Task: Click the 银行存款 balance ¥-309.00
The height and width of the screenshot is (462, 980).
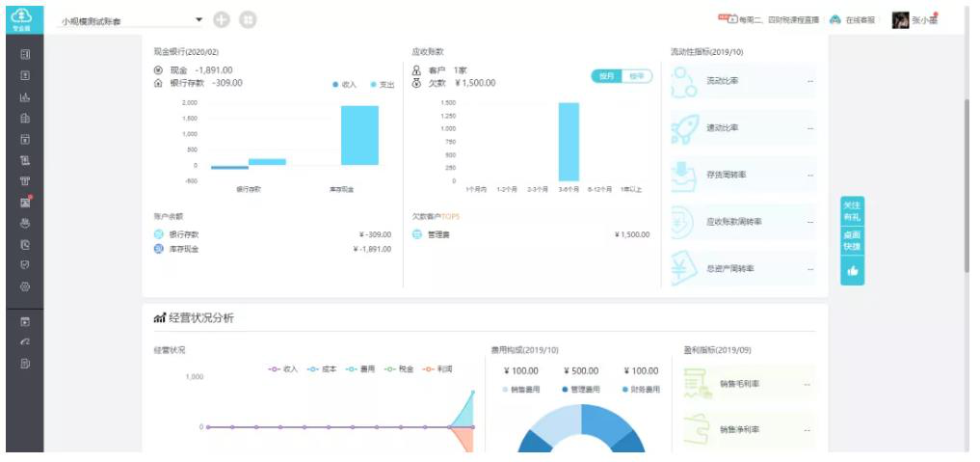Action: point(375,235)
